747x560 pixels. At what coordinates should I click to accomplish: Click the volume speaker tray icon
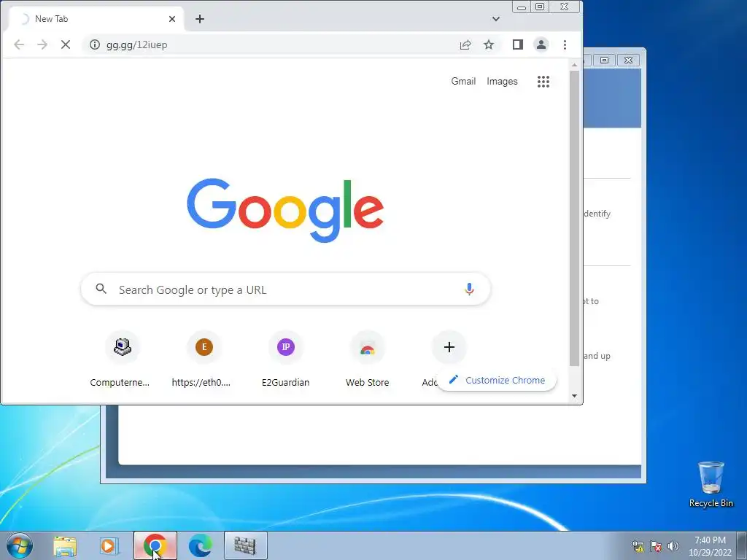tap(673, 546)
